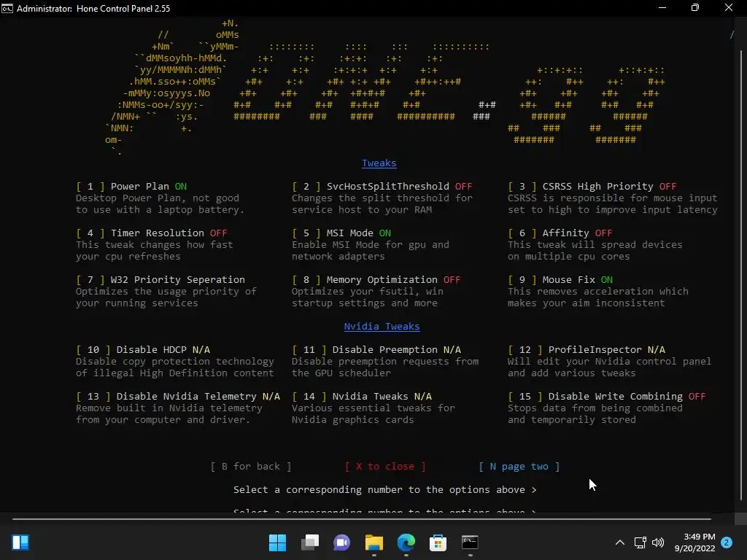Viewport: 747px width, 560px height.
Task: Click the N page two option
Action: tap(519, 466)
